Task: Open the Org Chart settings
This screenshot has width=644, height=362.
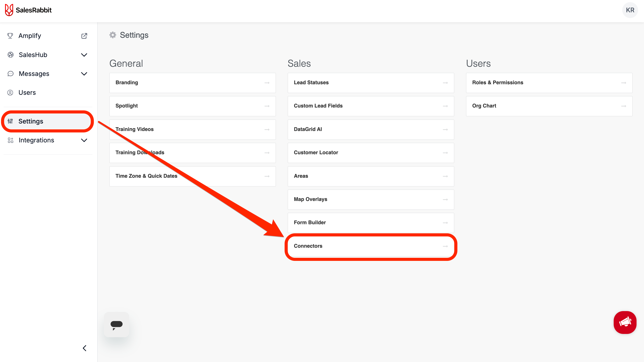Action: point(549,106)
